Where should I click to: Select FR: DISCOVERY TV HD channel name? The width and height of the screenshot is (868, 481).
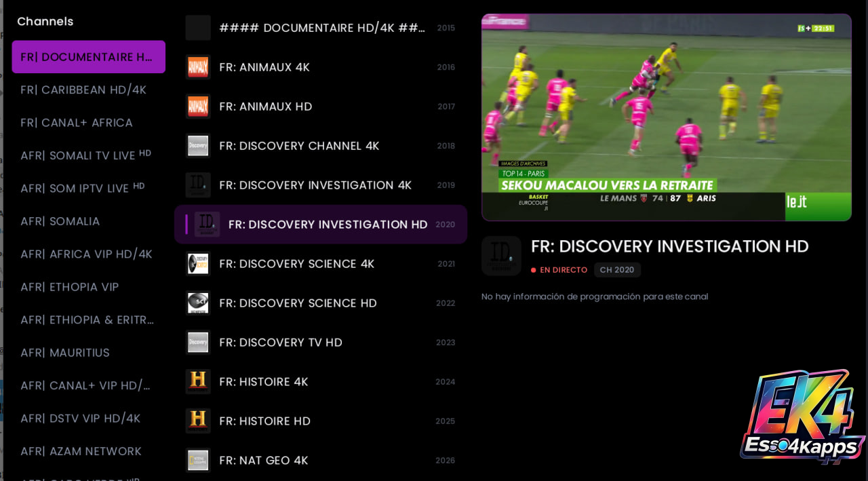(281, 343)
